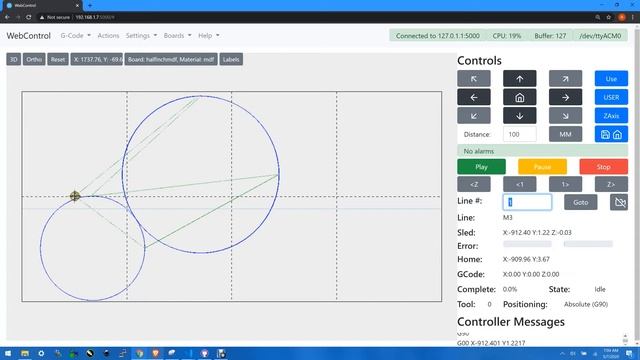Image resolution: width=640 pixels, height=360 pixels.
Task: Start the G-code run with Play
Action: pos(481,167)
